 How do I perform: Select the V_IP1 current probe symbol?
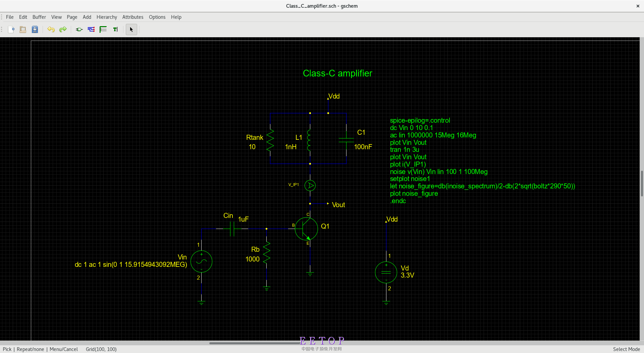(x=310, y=185)
